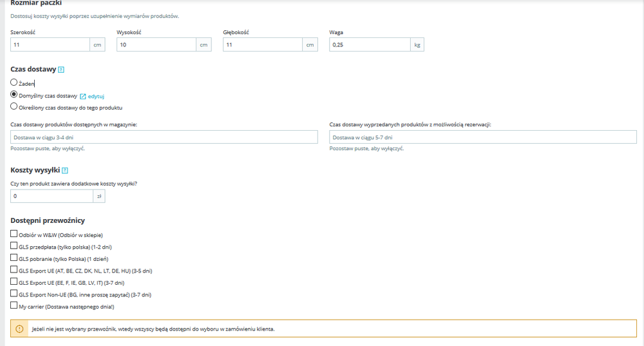Click the additional shipping cost field
Screen dimensions: 644x346
click(52, 197)
